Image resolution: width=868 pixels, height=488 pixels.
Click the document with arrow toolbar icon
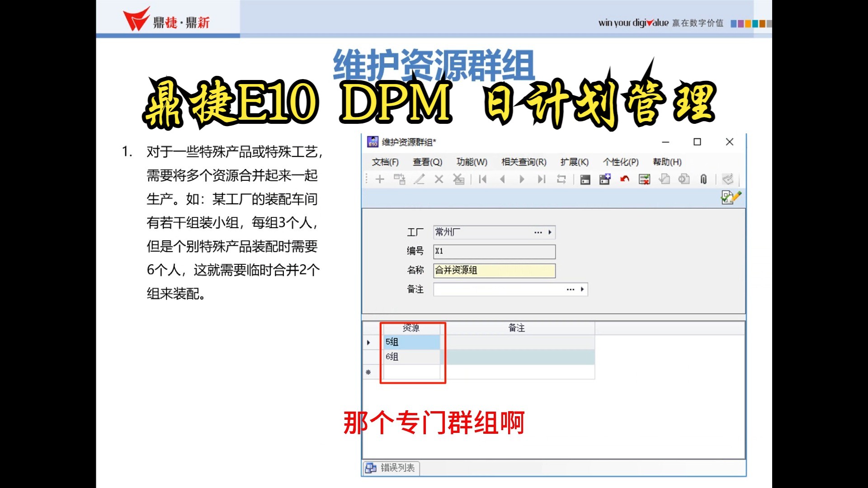tap(664, 179)
